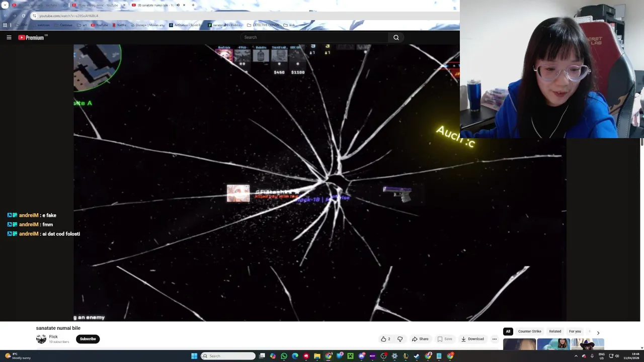Open third recommended video thumbnail
Image resolution: width=644 pixels, height=362 pixels.
click(x=587, y=344)
